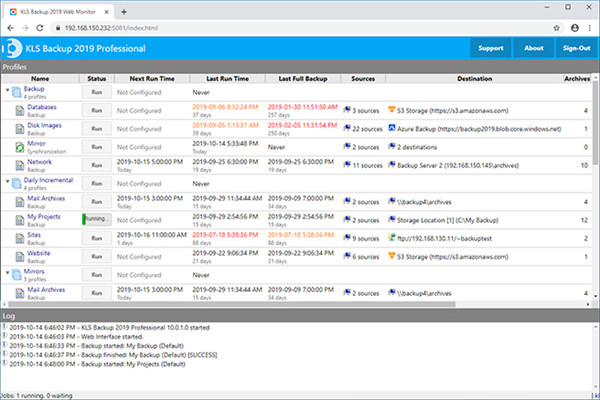The width and height of the screenshot is (600, 400).
Task: Open the Disk Images profile link
Action: pyautogui.click(x=44, y=126)
